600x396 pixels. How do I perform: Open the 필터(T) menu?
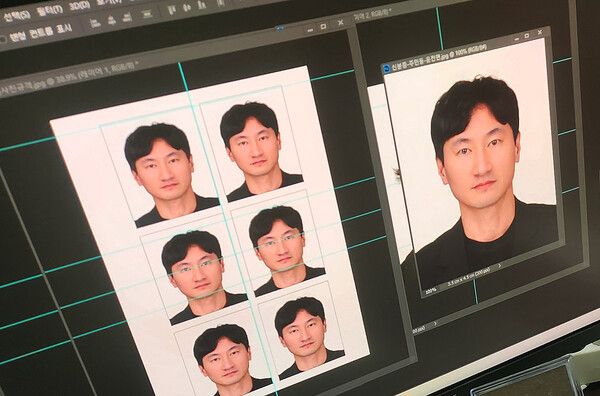50,11
